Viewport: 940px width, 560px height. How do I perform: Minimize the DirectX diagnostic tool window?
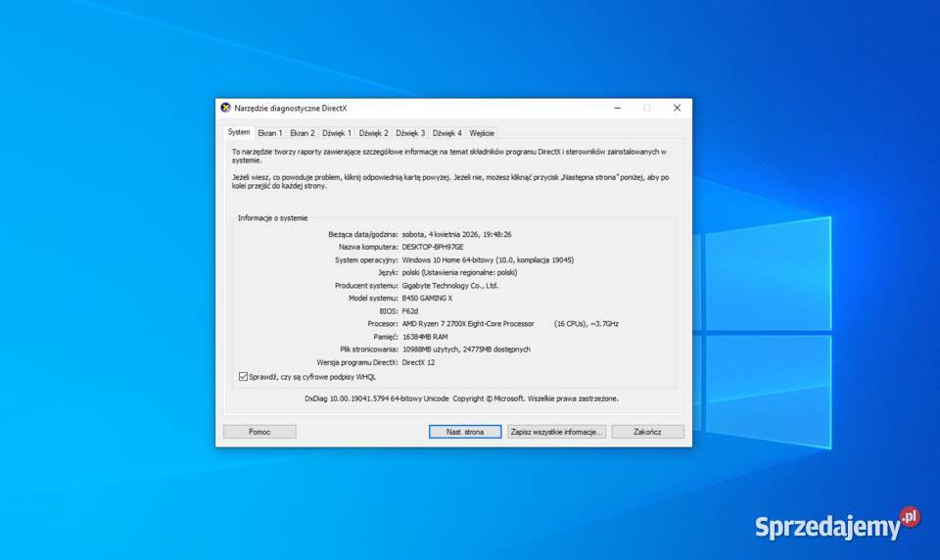pos(617,108)
